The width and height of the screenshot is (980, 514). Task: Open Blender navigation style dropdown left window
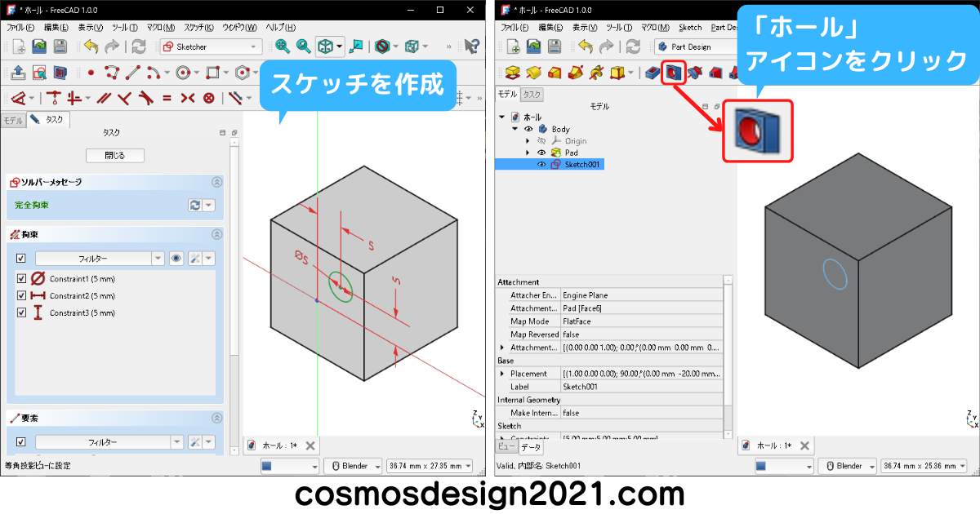pos(353,466)
